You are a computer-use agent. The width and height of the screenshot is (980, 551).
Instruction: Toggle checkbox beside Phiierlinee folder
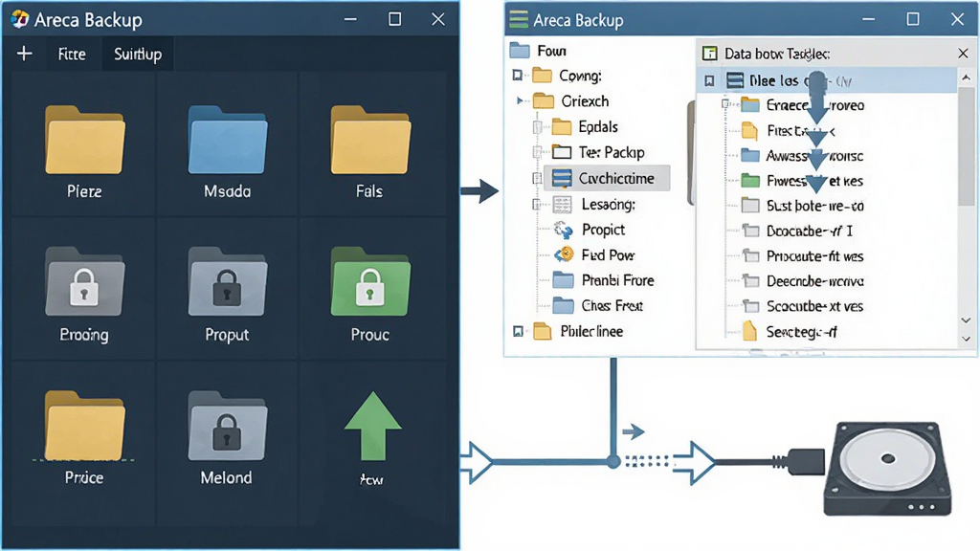tap(518, 332)
